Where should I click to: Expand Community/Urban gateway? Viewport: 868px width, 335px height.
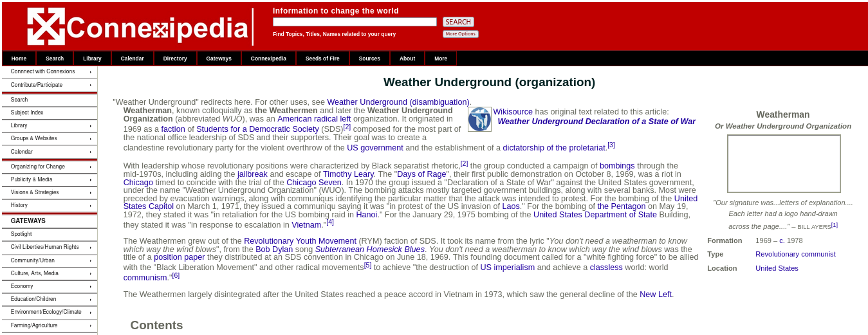point(50,260)
